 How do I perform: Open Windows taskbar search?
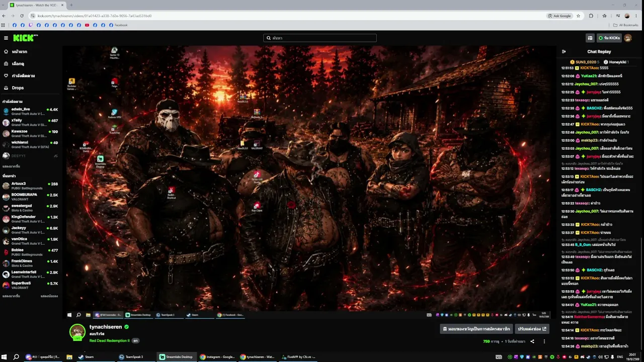[x=16, y=357]
